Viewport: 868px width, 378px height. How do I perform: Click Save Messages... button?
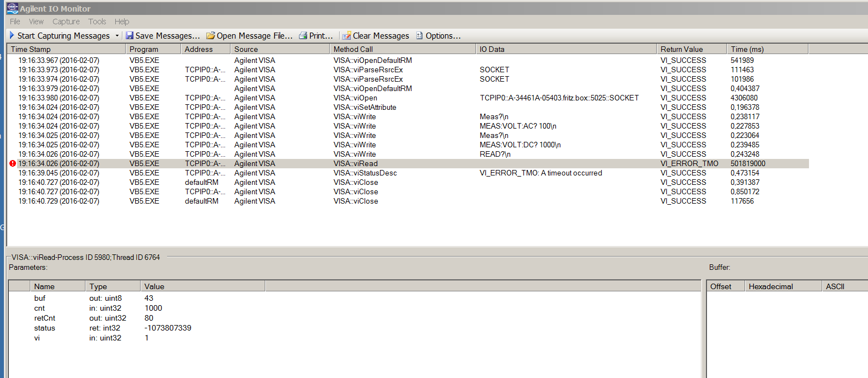click(x=163, y=35)
